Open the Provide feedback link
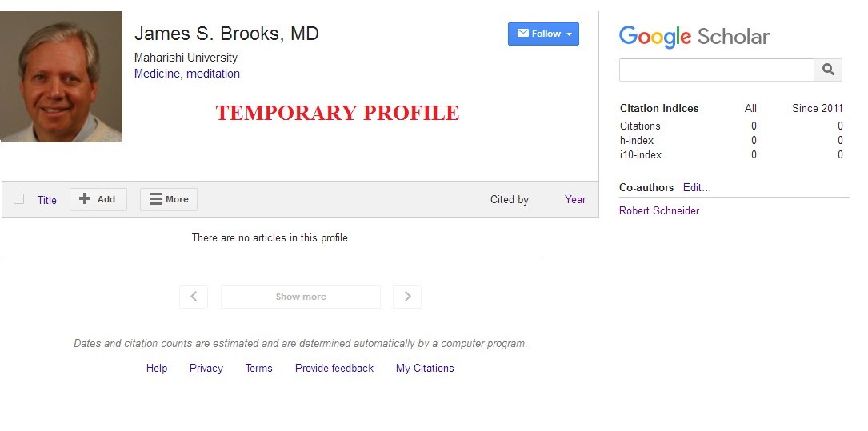This screenshot has height=431, width=868. 334,368
